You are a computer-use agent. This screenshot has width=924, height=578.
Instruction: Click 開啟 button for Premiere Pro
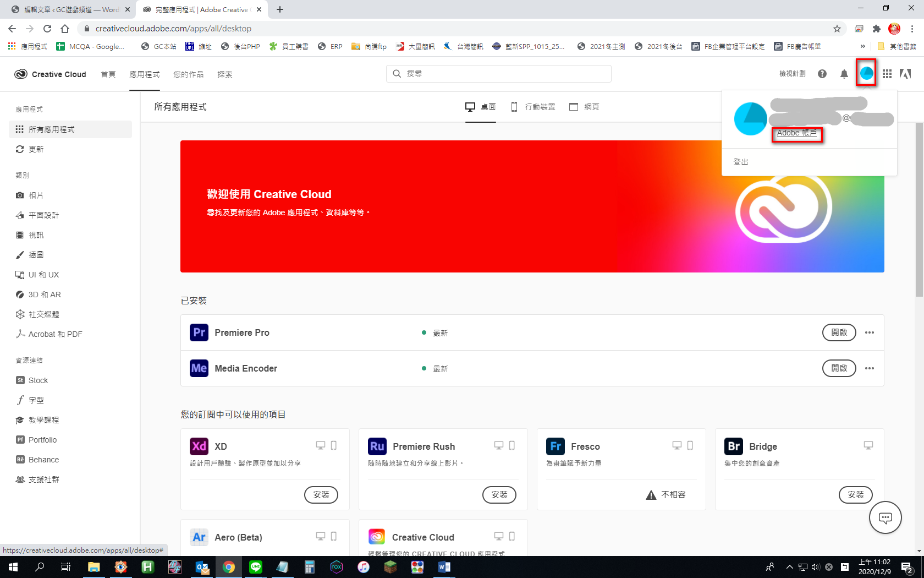[839, 332]
